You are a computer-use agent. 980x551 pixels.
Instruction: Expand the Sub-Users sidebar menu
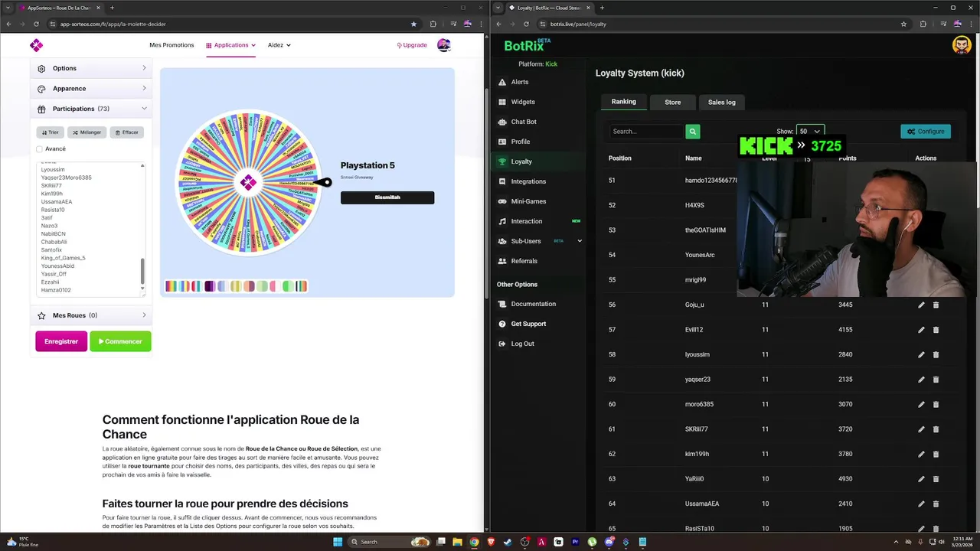coord(540,241)
